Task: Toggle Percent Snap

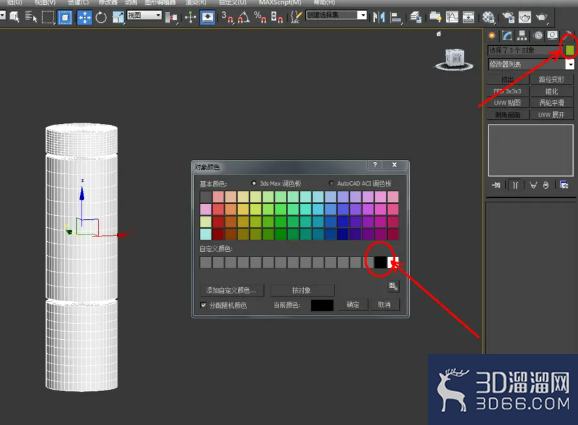Action: (260, 17)
